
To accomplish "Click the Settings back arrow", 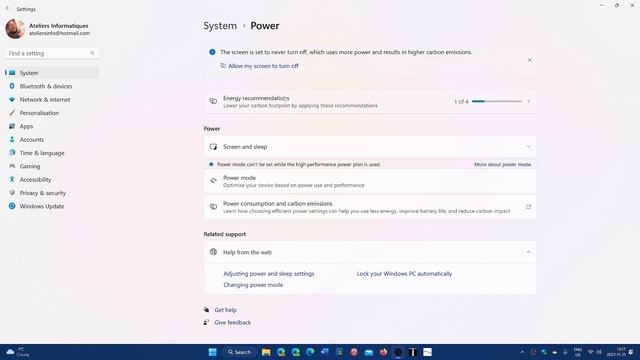I will click(x=7, y=9).
